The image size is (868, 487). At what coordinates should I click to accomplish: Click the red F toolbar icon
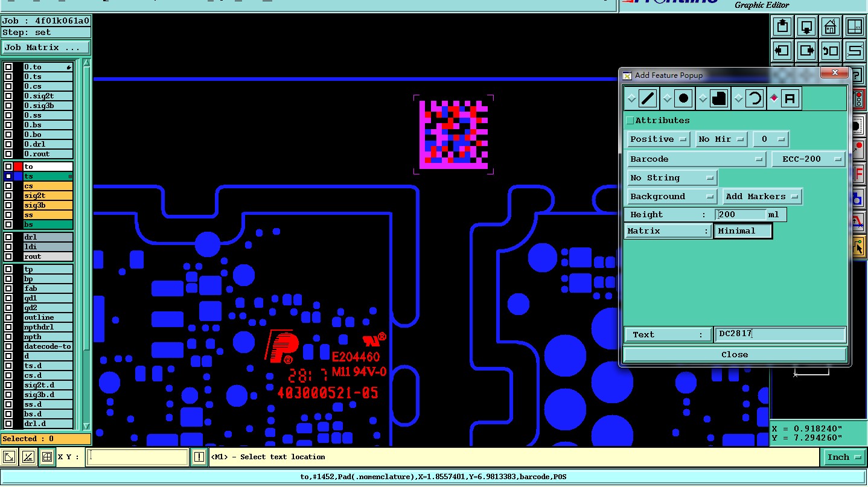click(858, 174)
